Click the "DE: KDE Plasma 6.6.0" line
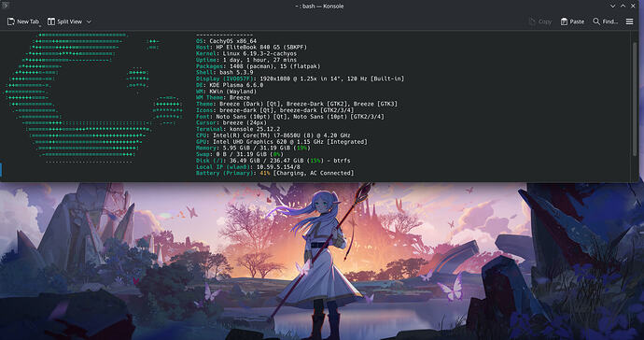The width and height of the screenshot is (644, 340). point(230,85)
